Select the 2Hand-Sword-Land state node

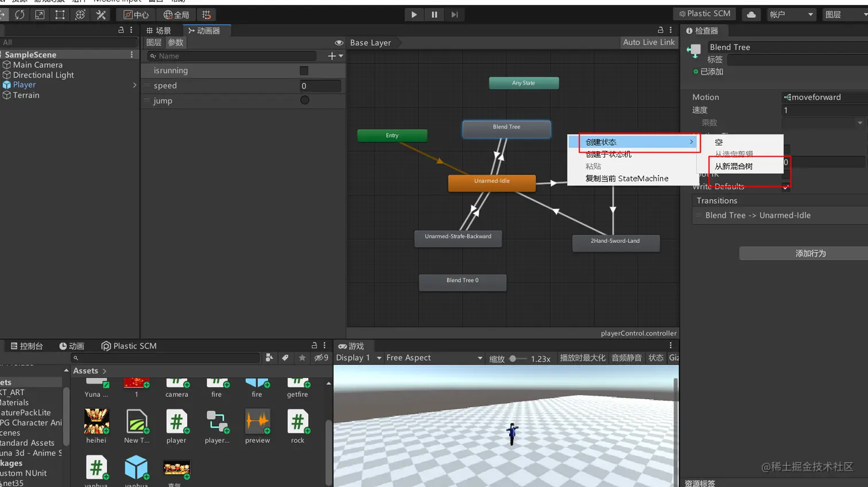pyautogui.click(x=615, y=243)
